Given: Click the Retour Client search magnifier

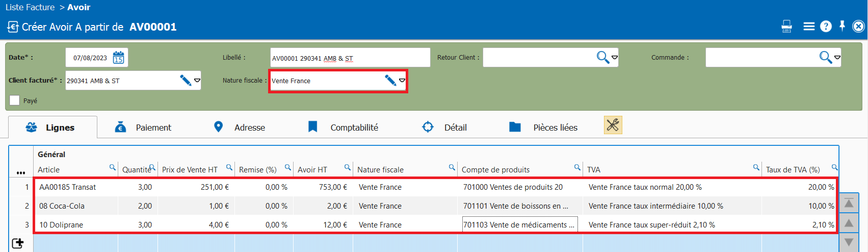Looking at the screenshot, I should click(x=602, y=58).
